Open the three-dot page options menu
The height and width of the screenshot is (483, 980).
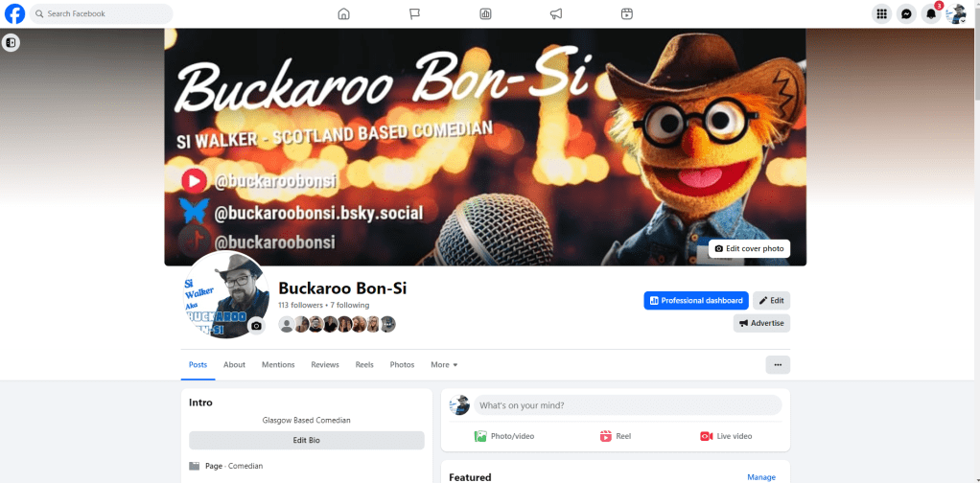click(x=778, y=365)
